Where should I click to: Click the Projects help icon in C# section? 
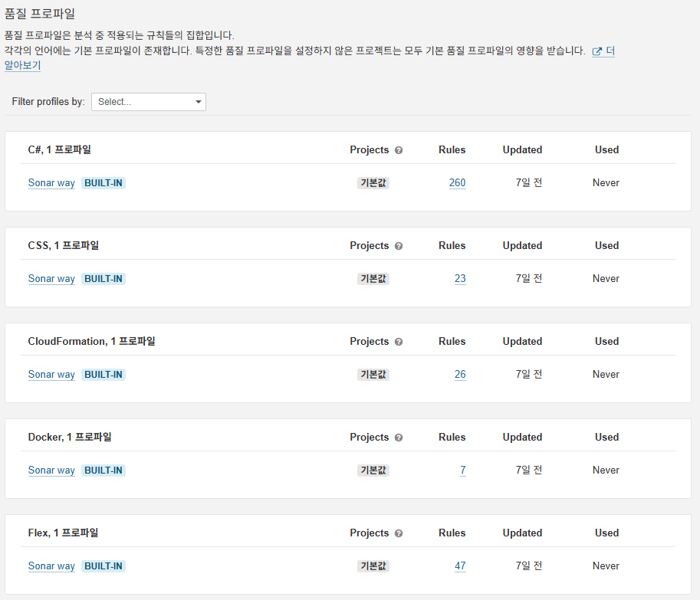coord(399,150)
